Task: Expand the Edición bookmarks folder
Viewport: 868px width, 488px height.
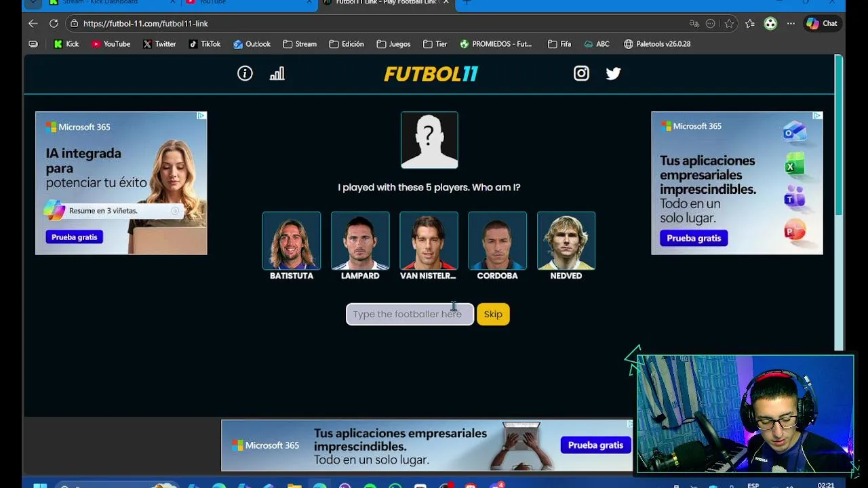Action: [347, 44]
